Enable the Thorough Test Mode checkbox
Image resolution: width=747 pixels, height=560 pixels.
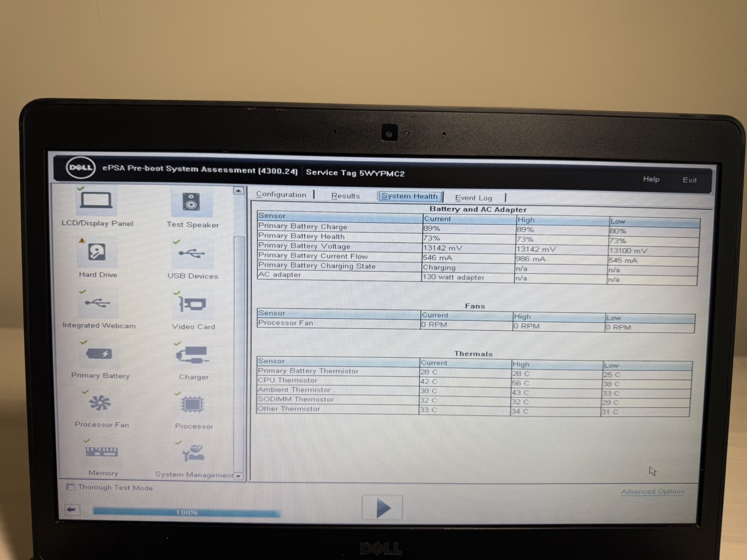pyautogui.click(x=71, y=487)
